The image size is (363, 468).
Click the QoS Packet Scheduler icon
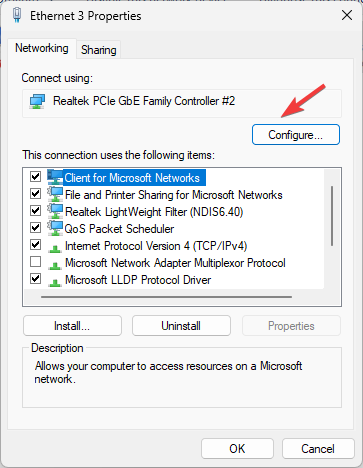55,228
